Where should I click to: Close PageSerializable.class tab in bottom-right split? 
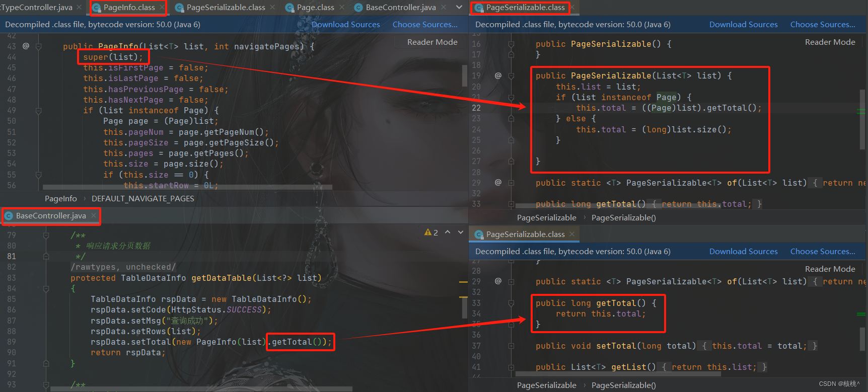click(x=572, y=234)
